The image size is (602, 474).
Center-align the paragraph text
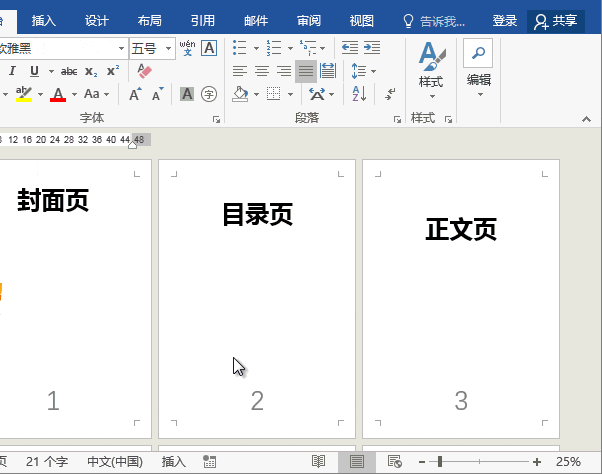261,71
